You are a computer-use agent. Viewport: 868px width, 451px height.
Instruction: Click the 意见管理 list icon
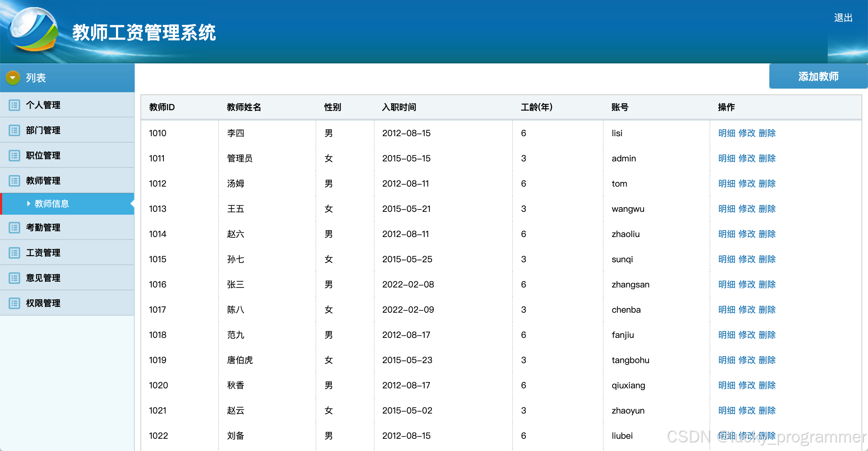click(14, 278)
